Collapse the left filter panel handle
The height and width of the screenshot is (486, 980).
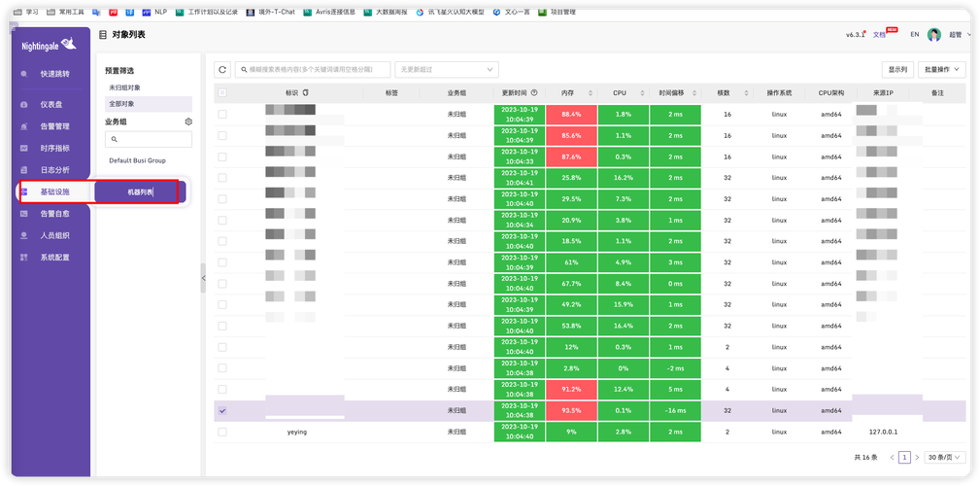tap(203, 278)
